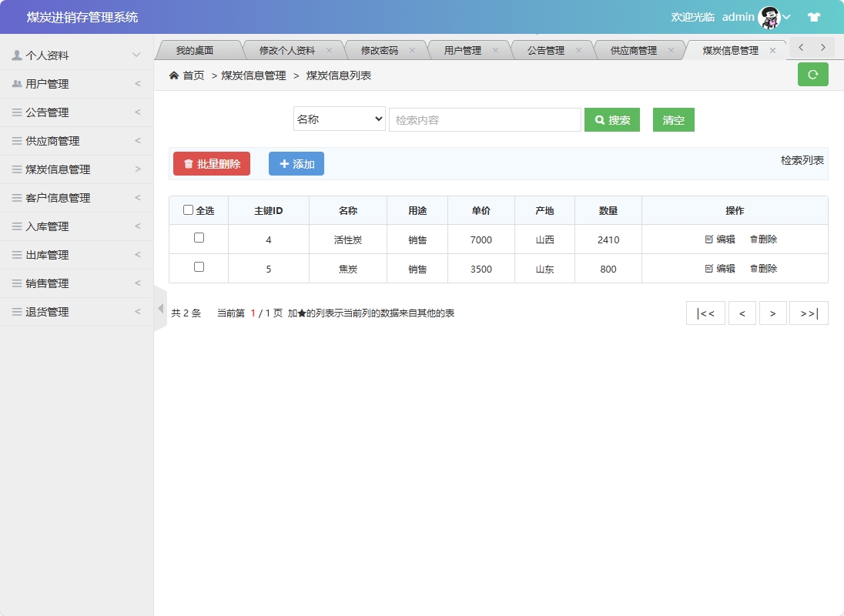Click the shopping cart icon in top bar
This screenshot has height=616, width=844.
coord(813,16)
